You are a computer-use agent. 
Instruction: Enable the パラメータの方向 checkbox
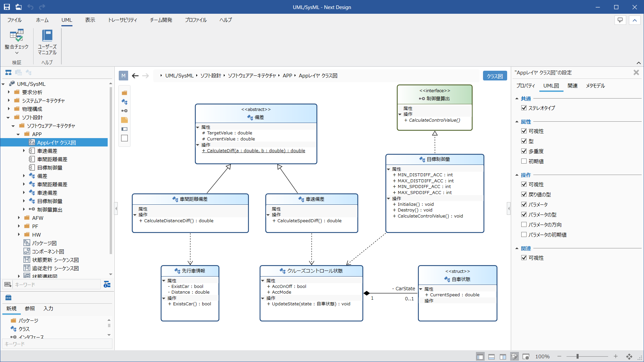click(524, 225)
